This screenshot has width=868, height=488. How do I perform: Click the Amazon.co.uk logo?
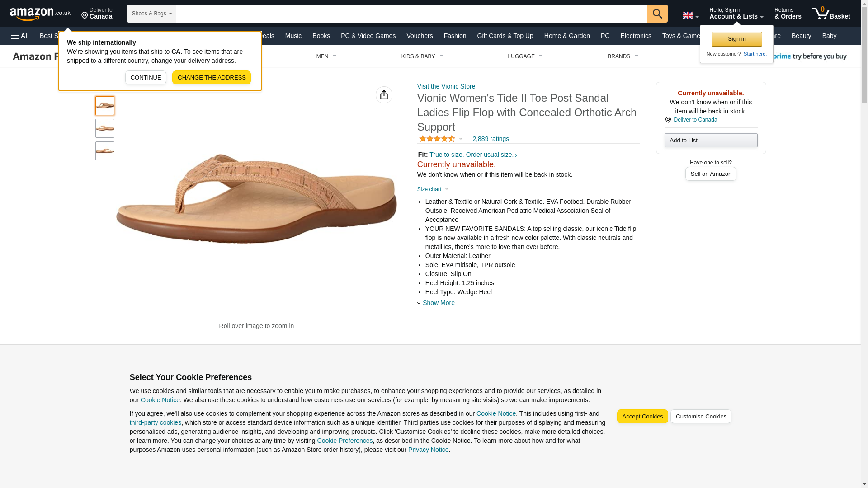click(x=40, y=14)
